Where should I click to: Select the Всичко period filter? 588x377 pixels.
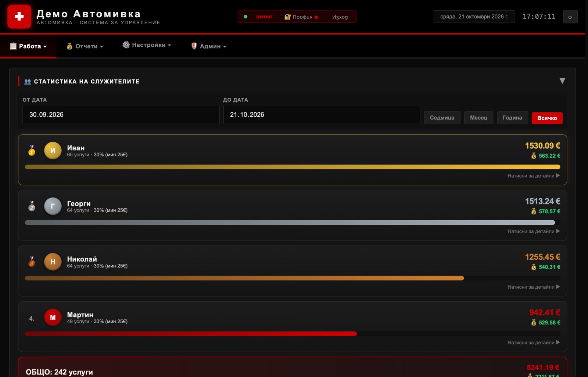pos(547,118)
